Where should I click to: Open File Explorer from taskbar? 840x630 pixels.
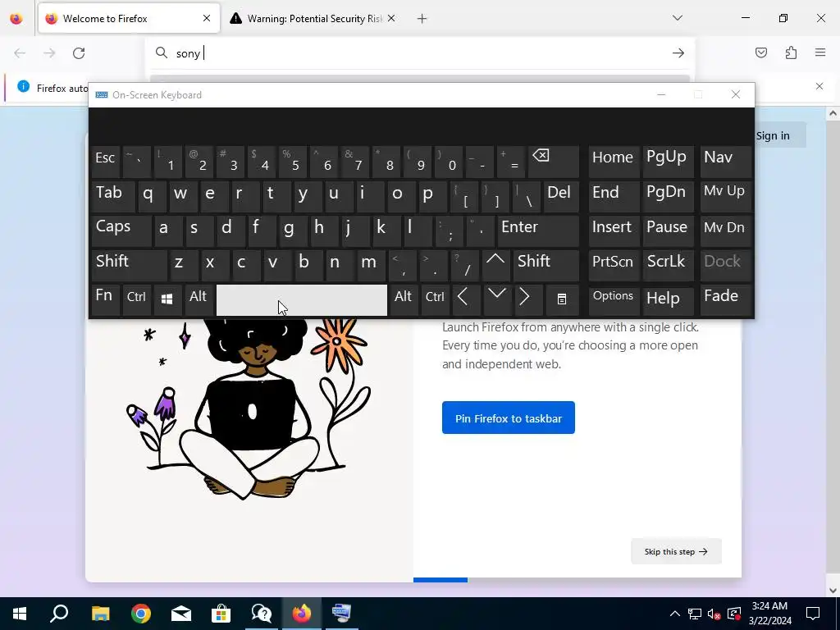click(x=100, y=614)
